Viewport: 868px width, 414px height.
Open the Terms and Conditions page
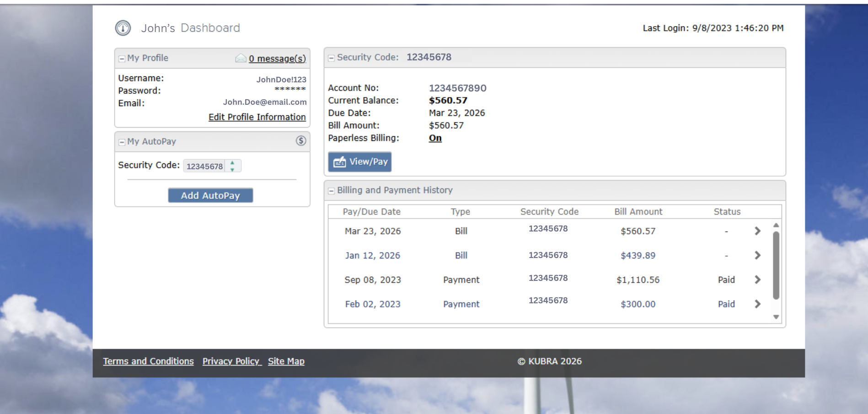tap(148, 361)
